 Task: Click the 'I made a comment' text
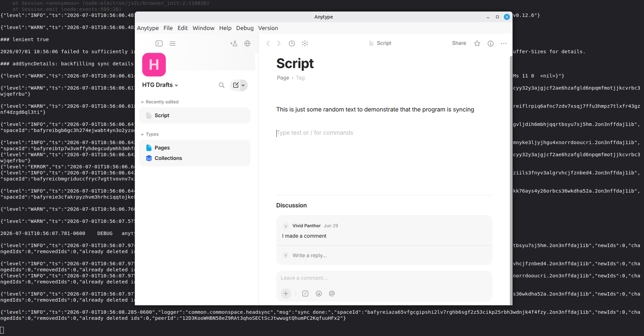point(304,236)
